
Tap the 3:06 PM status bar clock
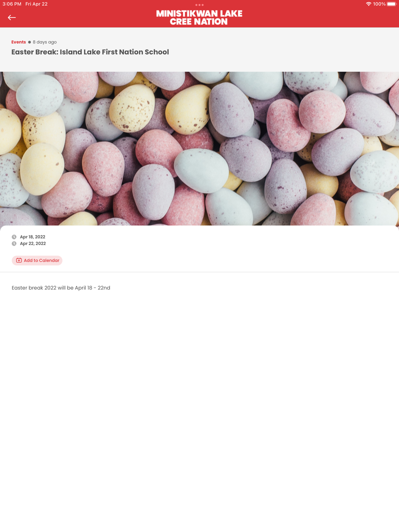(12, 4)
